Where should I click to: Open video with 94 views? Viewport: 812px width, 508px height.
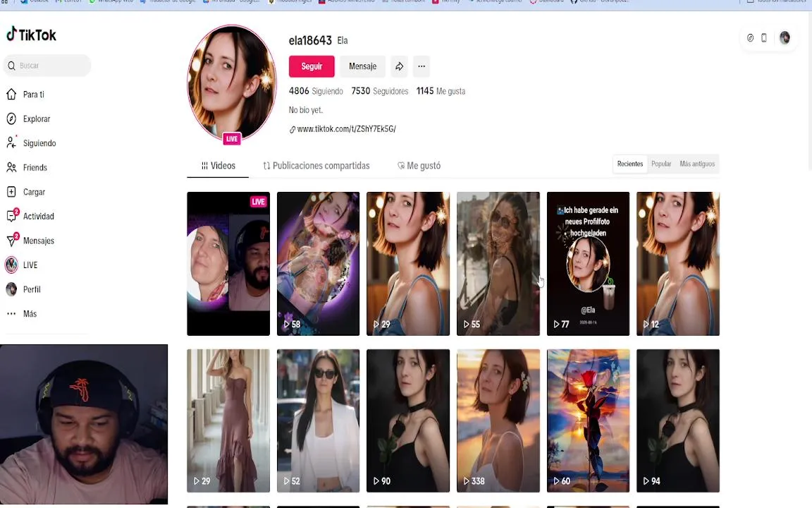678,421
